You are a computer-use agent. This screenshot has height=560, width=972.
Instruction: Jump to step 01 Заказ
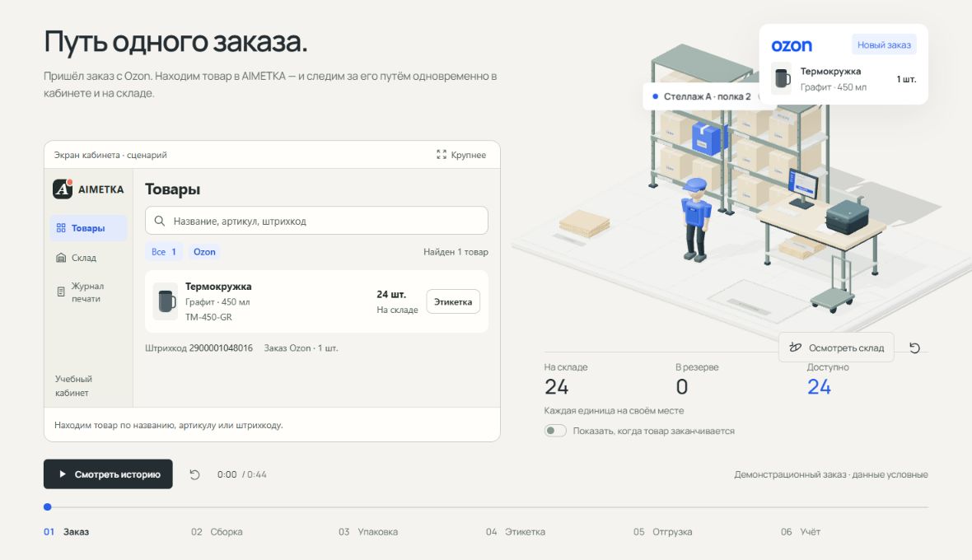click(x=67, y=531)
